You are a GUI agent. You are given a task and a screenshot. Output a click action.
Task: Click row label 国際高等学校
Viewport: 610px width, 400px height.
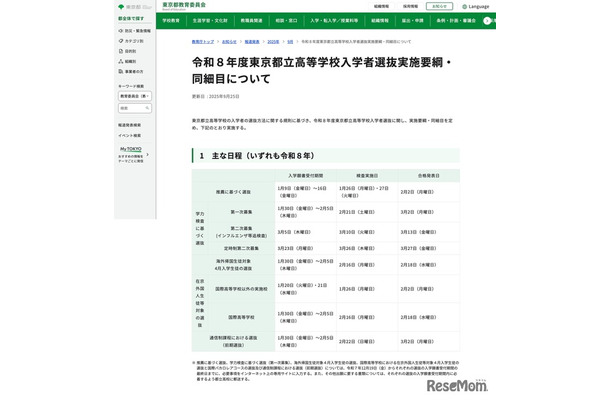(241, 318)
